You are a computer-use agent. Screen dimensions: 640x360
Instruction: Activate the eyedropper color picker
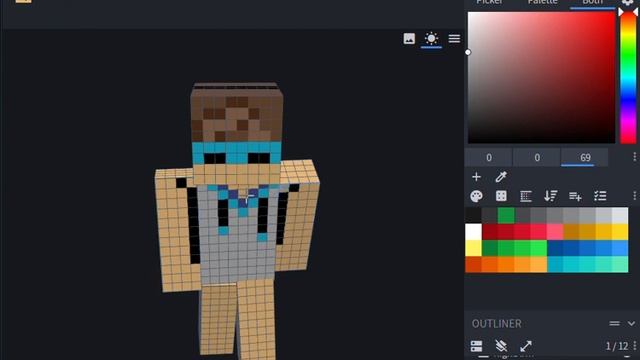[501, 177]
